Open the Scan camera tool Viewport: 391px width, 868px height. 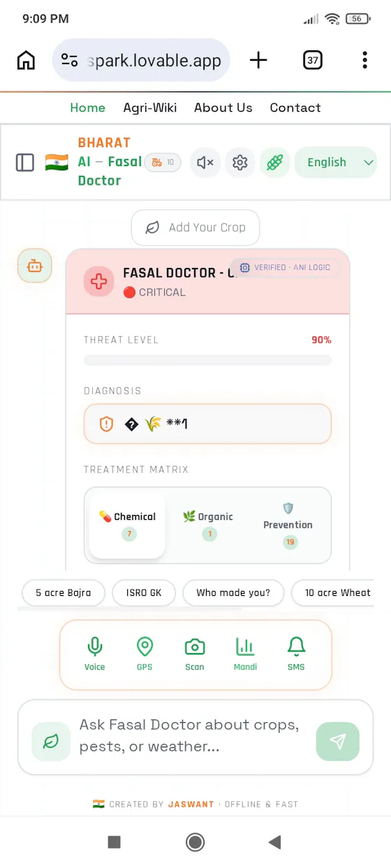pos(195,654)
